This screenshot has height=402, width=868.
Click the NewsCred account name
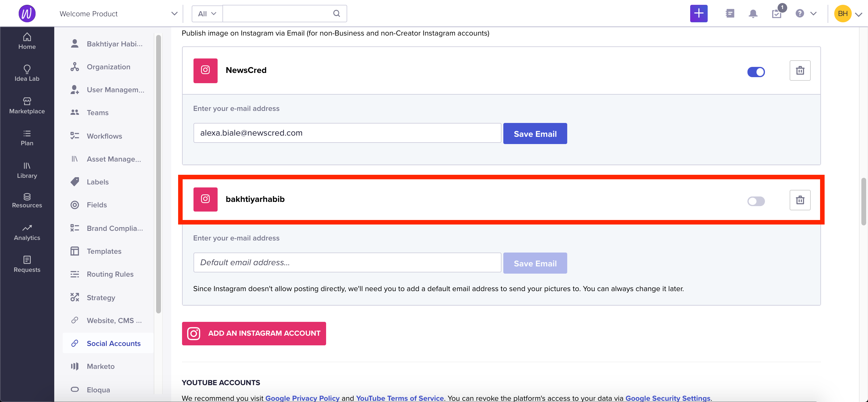point(246,70)
